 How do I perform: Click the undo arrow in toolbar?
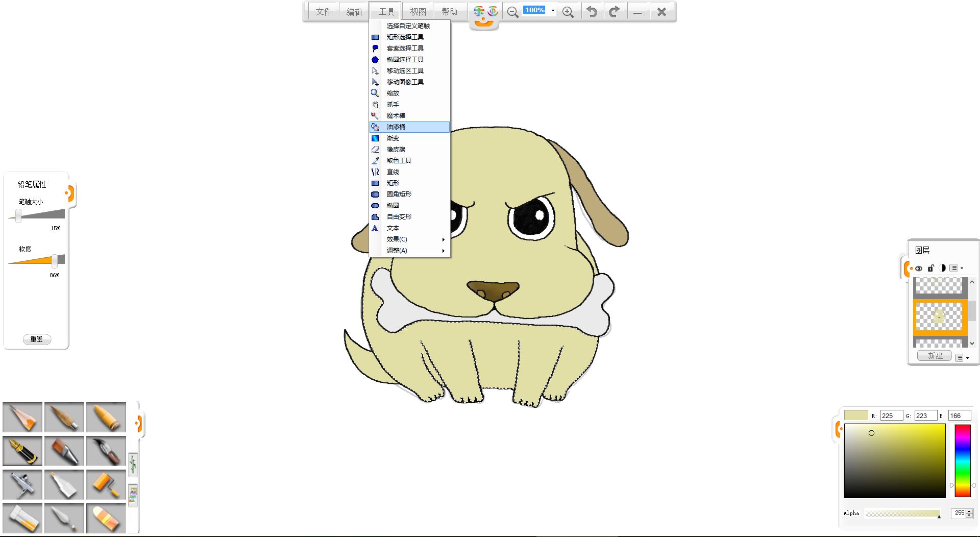592,12
